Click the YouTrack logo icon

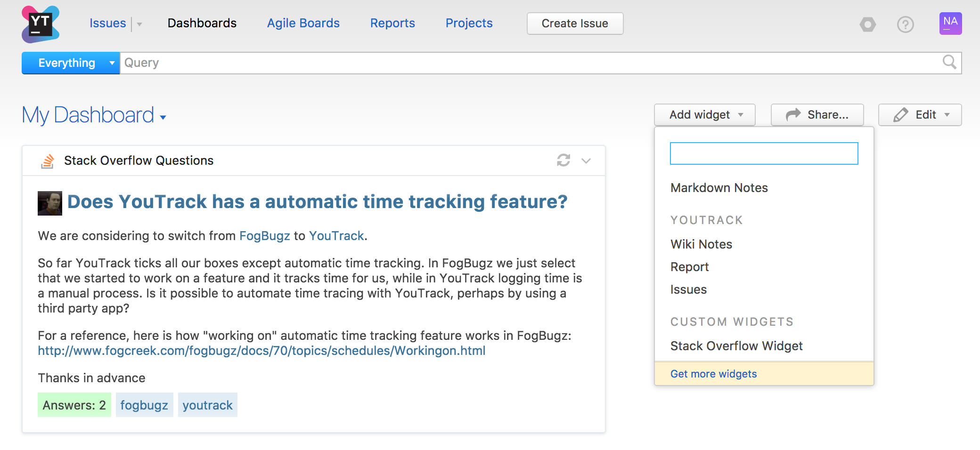pyautogui.click(x=41, y=24)
